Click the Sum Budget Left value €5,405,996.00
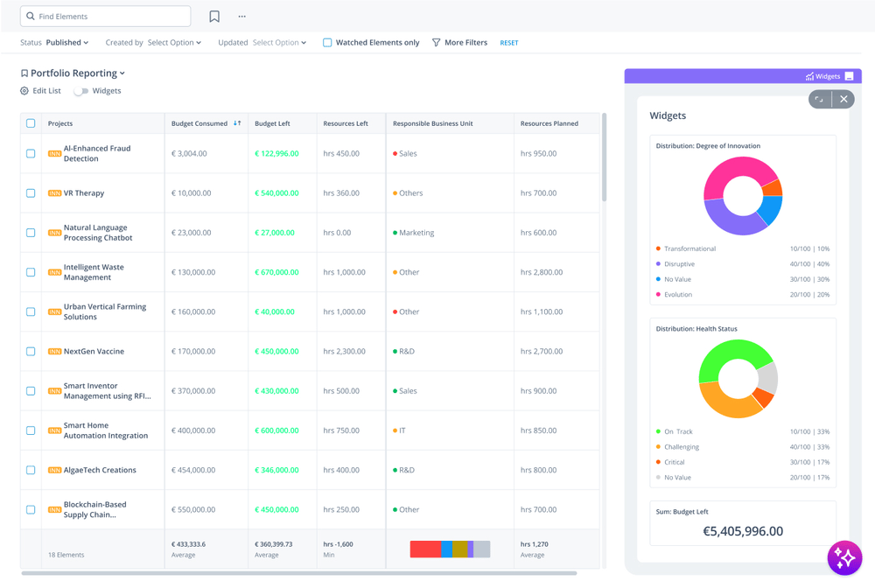This screenshot has width=875, height=588. (x=743, y=531)
